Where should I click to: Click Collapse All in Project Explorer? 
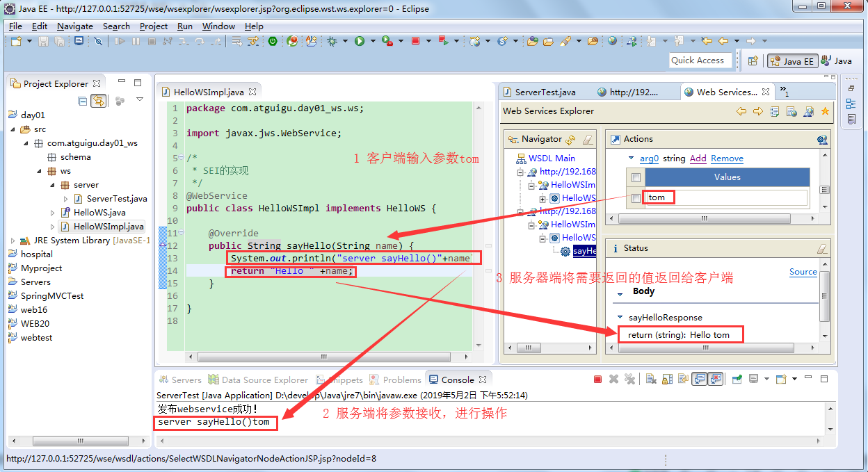(x=83, y=101)
